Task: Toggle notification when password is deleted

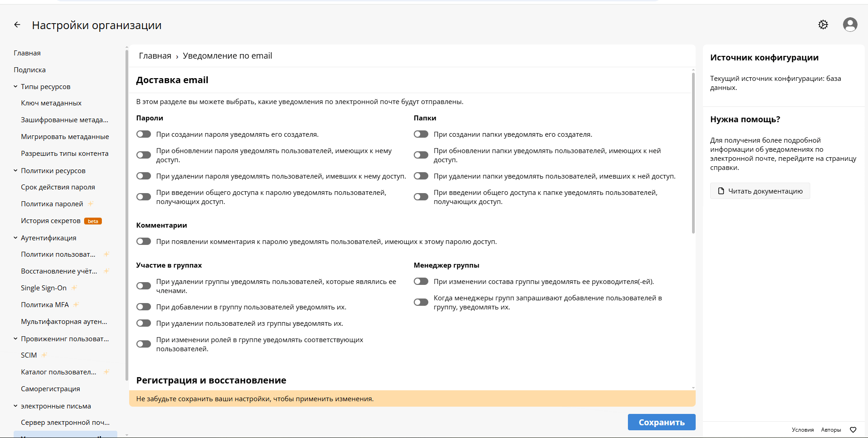Action: pos(144,176)
